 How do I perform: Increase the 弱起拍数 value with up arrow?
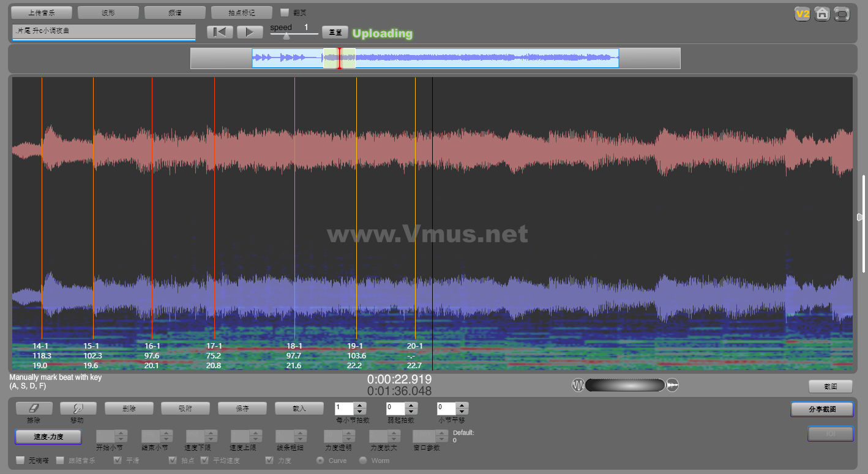tap(412, 405)
